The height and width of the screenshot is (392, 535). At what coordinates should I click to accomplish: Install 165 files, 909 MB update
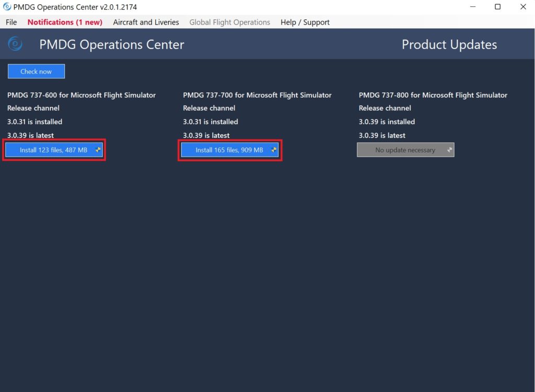(x=230, y=150)
